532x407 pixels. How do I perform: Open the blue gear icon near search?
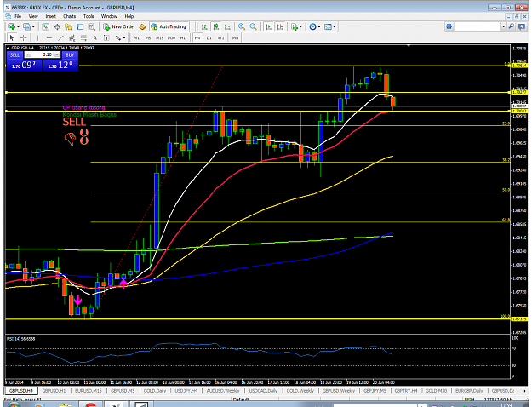point(449,26)
